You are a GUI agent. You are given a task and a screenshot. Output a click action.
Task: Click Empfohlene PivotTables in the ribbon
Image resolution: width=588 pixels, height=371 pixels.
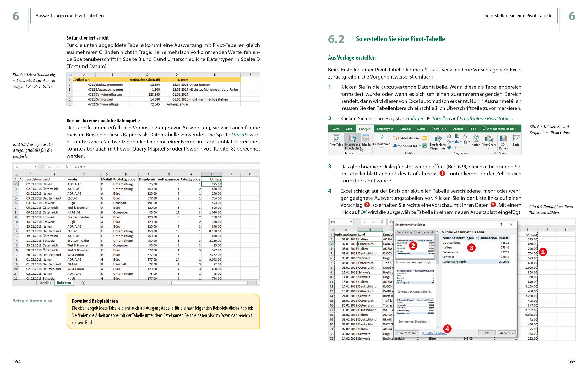[352, 142]
